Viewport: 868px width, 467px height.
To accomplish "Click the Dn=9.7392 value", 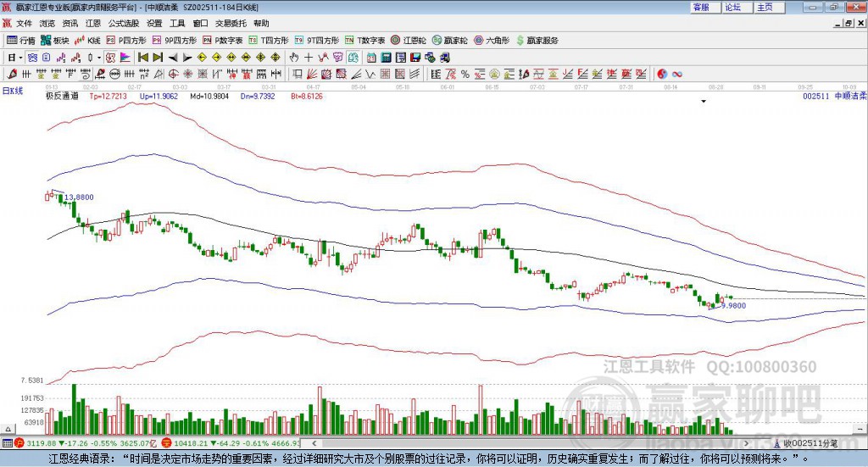I will tap(258, 96).
